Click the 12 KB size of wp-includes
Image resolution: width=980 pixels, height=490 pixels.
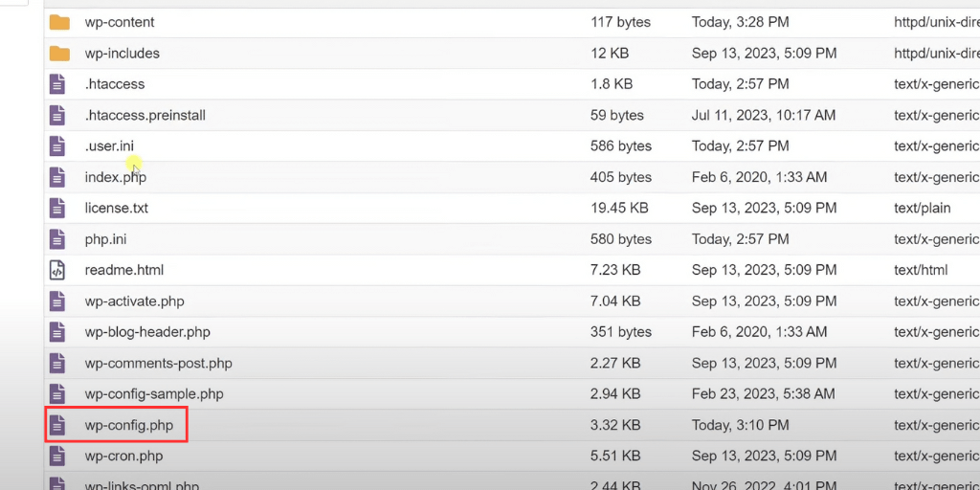coord(610,54)
